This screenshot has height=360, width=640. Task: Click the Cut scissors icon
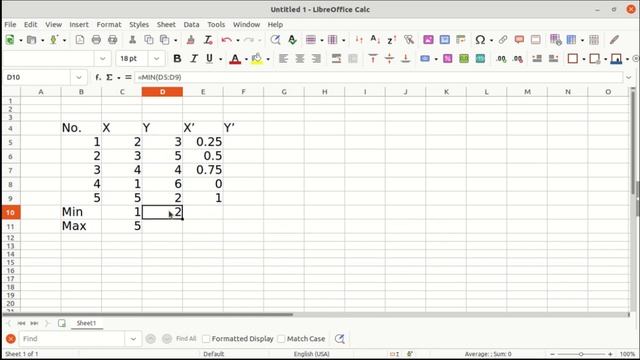tap(132, 40)
